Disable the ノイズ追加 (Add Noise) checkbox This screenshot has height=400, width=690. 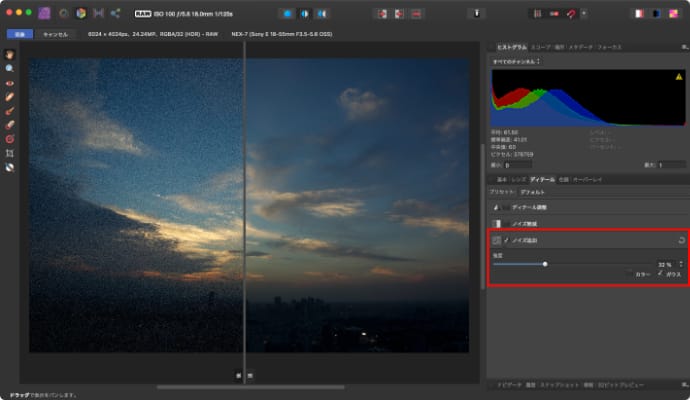coord(506,241)
